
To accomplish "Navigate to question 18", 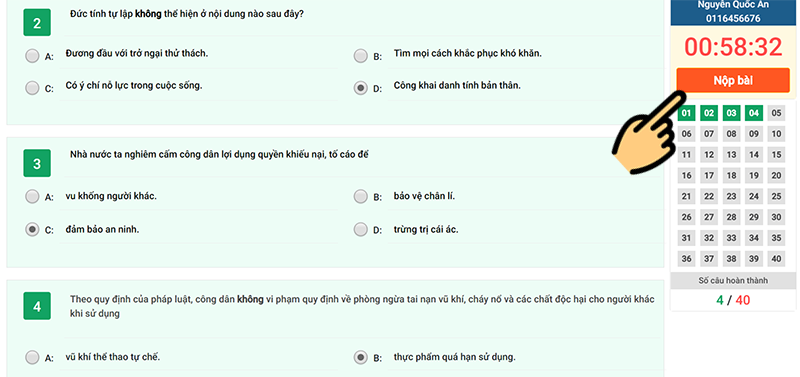I will (732, 175).
